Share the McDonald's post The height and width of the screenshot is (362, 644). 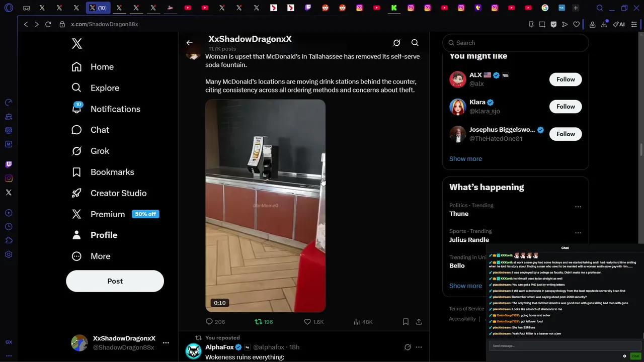click(x=419, y=322)
